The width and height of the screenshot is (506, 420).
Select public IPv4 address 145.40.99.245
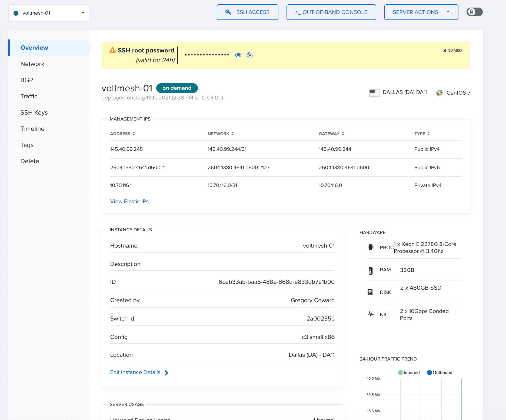click(126, 149)
